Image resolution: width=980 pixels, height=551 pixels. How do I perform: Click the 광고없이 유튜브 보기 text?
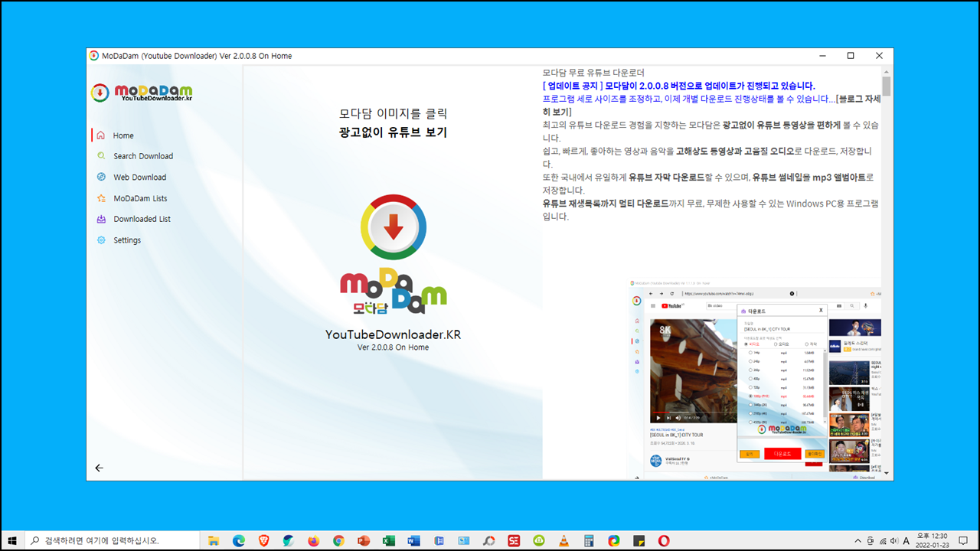tap(393, 132)
